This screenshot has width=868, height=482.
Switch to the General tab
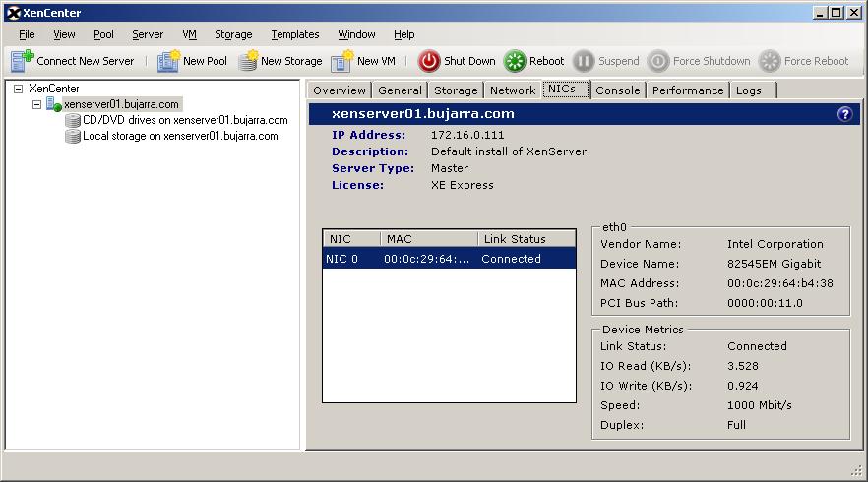(400, 90)
